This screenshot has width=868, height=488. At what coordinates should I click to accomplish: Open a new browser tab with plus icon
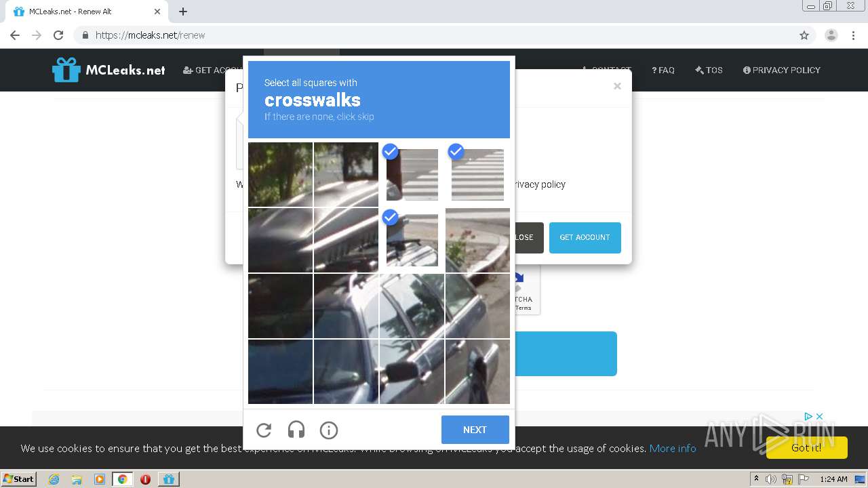click(x=183, y=12)
